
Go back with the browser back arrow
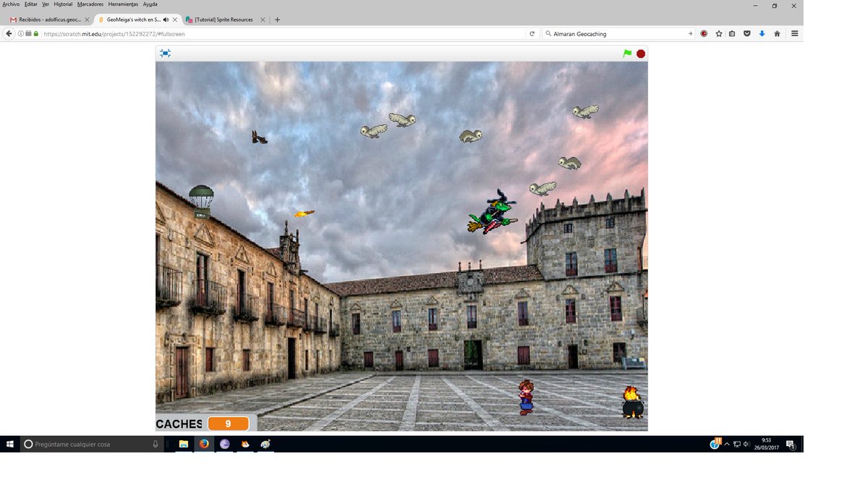pyautogui.click(x=9, y=34)
